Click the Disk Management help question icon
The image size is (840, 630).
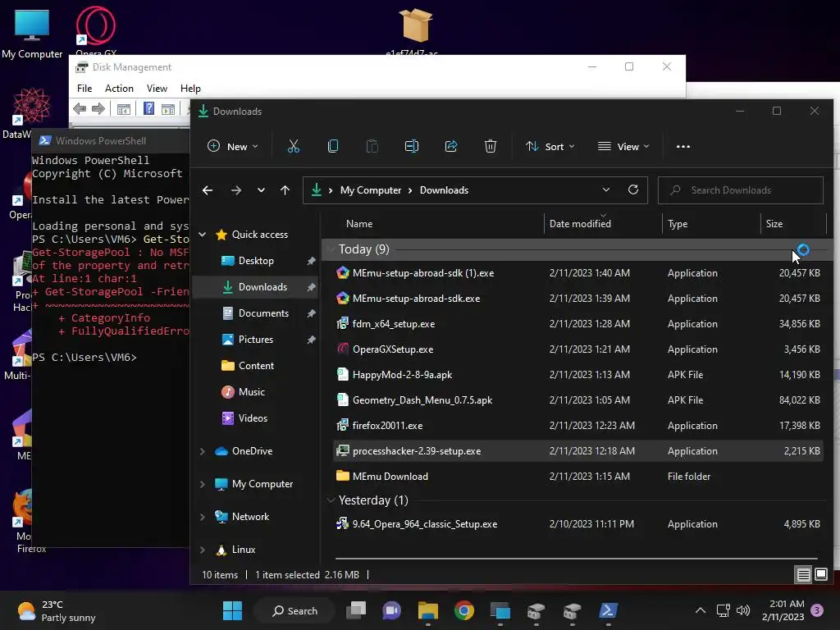coord(149,109)
